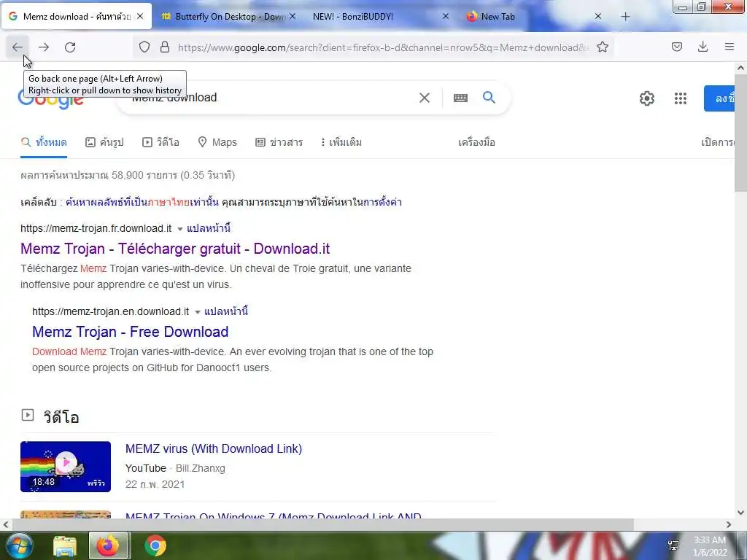Click the horizontal scrollbar thumb
The height and width of the screenshot is (560, 747).
point(323,525)
